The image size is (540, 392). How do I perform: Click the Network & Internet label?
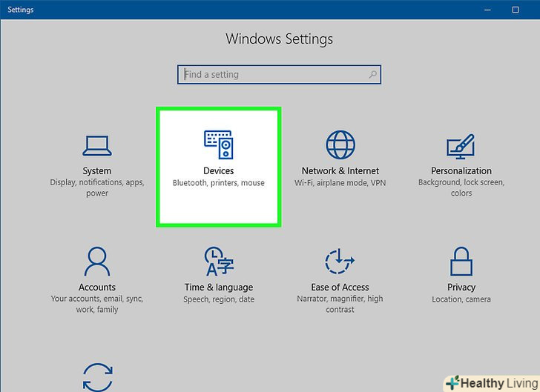(x=340, y=170)
